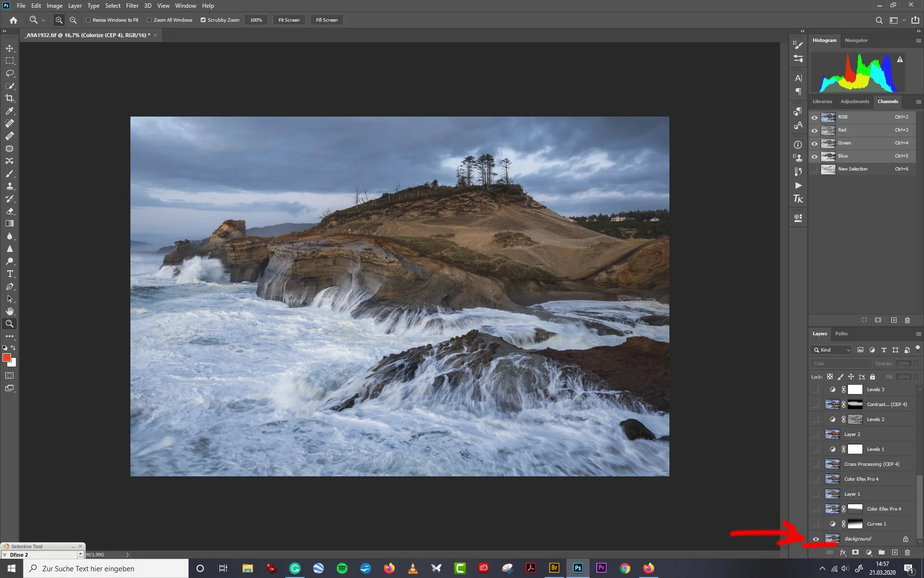The width and height of the screenshot is (924, 578).
Task: Click the red foreground color swatch
Action: 7,357
